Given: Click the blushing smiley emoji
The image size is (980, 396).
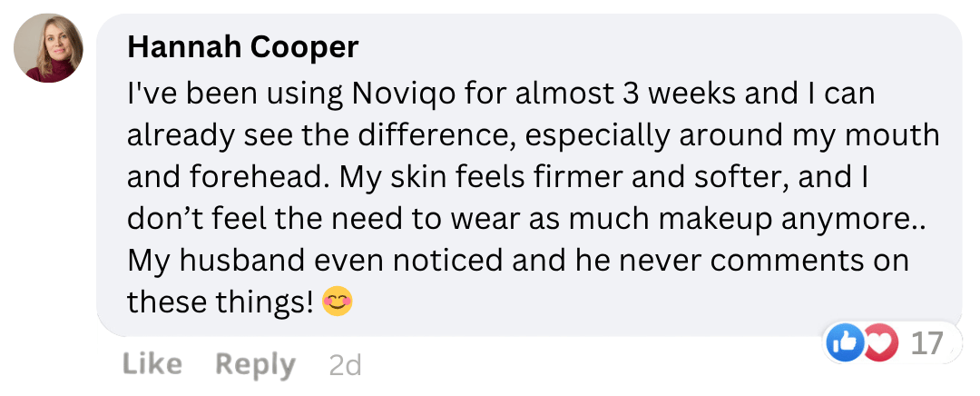Looking at the screenshot, I should tap(337, 302).
